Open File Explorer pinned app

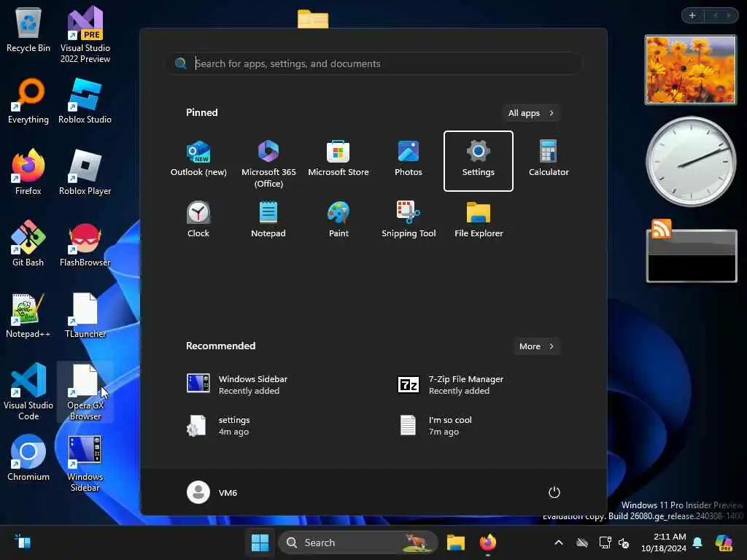click(479, 220)
